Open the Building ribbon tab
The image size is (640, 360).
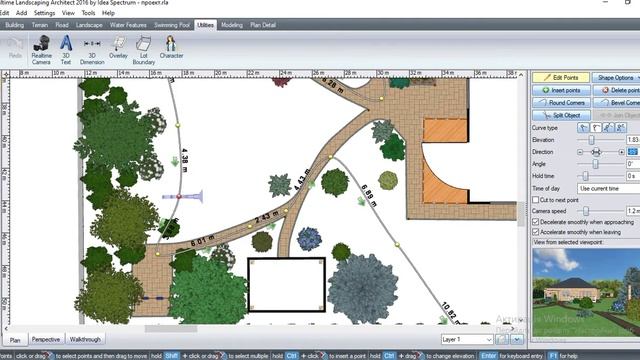click(x=14, y=25)
